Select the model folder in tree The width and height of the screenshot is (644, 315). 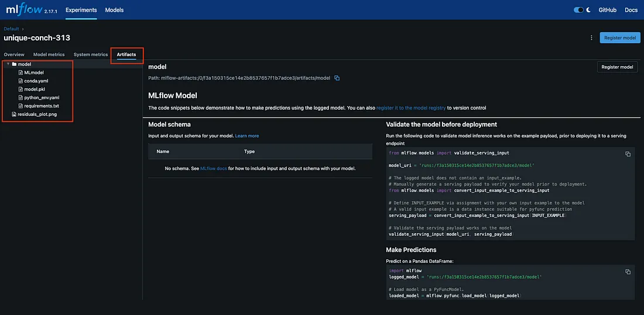tap(25, 64)
